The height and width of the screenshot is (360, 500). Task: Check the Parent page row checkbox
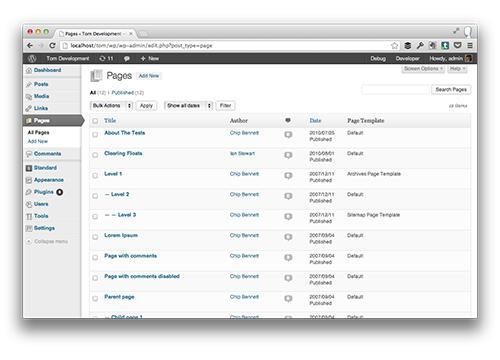point(95,299)
